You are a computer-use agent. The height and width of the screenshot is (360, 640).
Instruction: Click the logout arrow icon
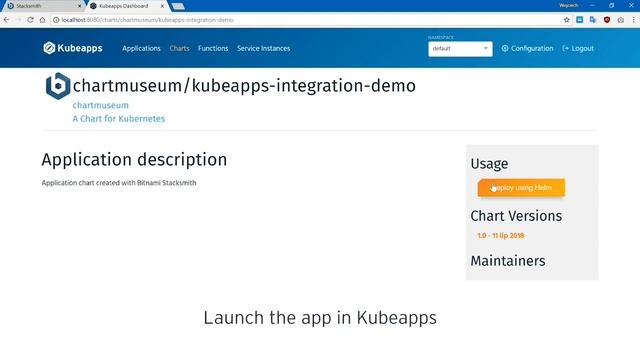point(565,48)
